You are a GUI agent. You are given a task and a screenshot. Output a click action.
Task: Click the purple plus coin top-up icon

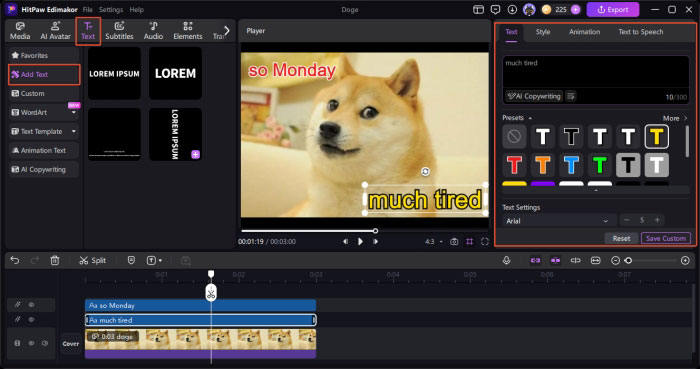point(575,9)
